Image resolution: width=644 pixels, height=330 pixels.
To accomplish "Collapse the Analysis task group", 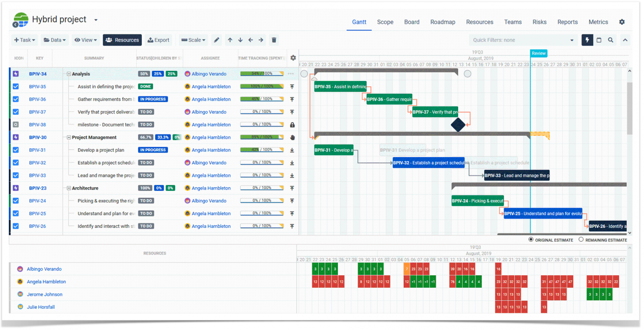I will pyautogui.click(x=68, y=74).
